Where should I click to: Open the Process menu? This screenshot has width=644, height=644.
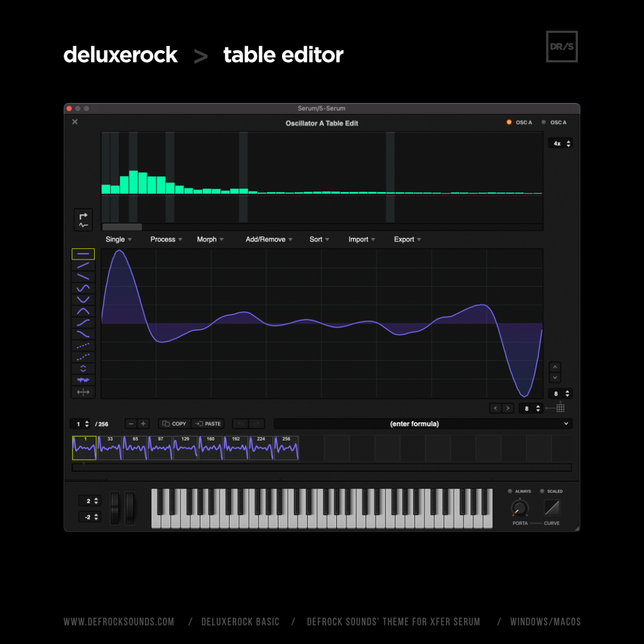(x=166, y=239)
